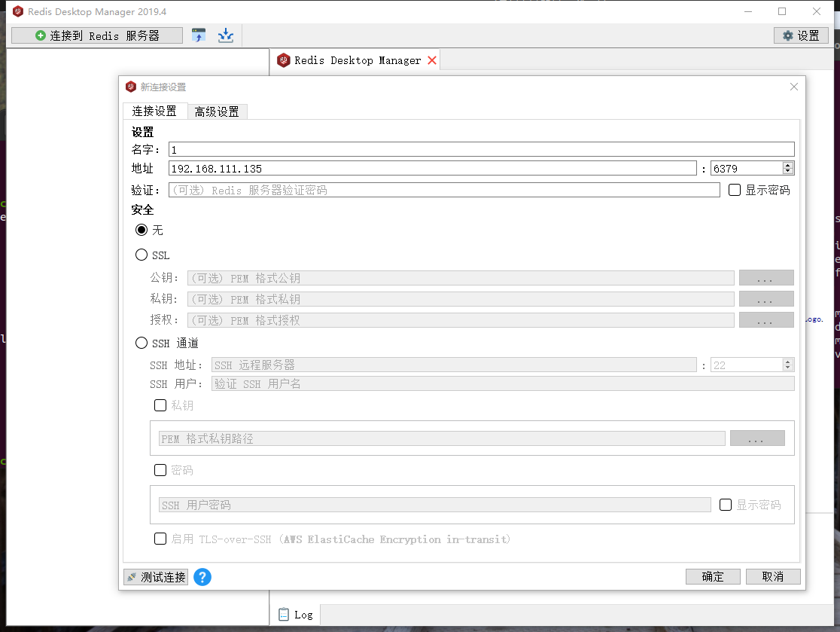Open the Log tab at the bottom

click(x=297, y=615)
